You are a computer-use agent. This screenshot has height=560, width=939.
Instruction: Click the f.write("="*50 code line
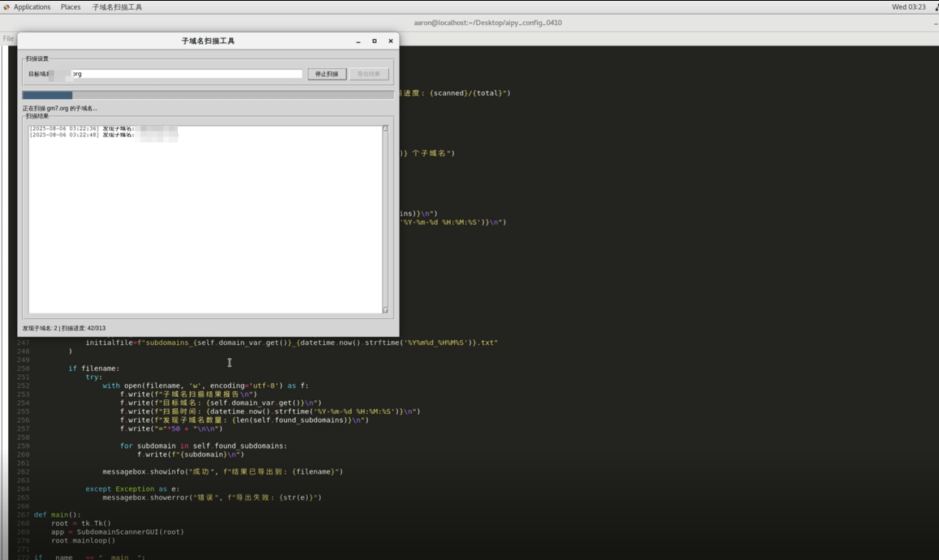[x=171, y=429]
